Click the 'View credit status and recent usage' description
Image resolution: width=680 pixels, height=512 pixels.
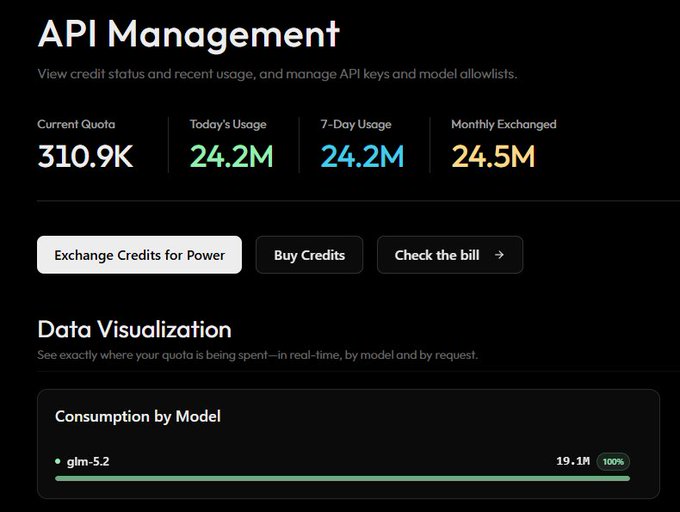pos(278,74)
